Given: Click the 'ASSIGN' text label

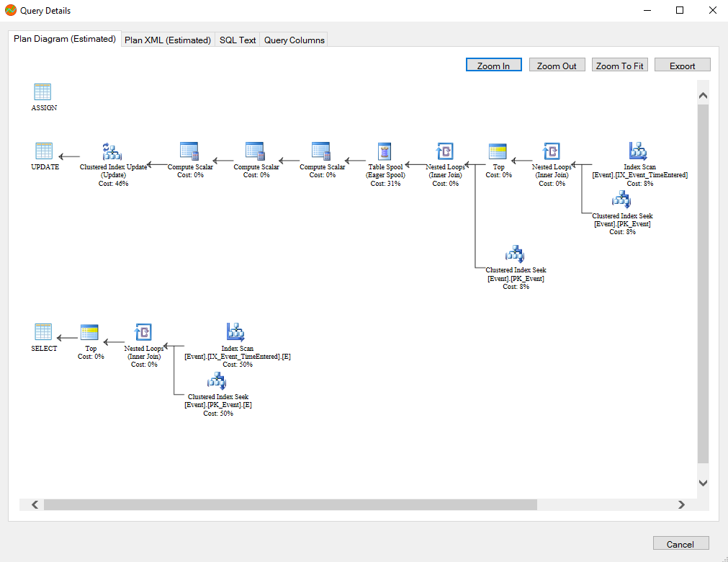Looking at the screenshot, I should (44, 108).
